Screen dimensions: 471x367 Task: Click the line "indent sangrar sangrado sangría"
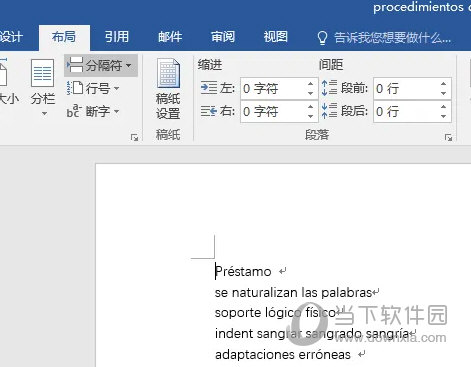[312, 333]
